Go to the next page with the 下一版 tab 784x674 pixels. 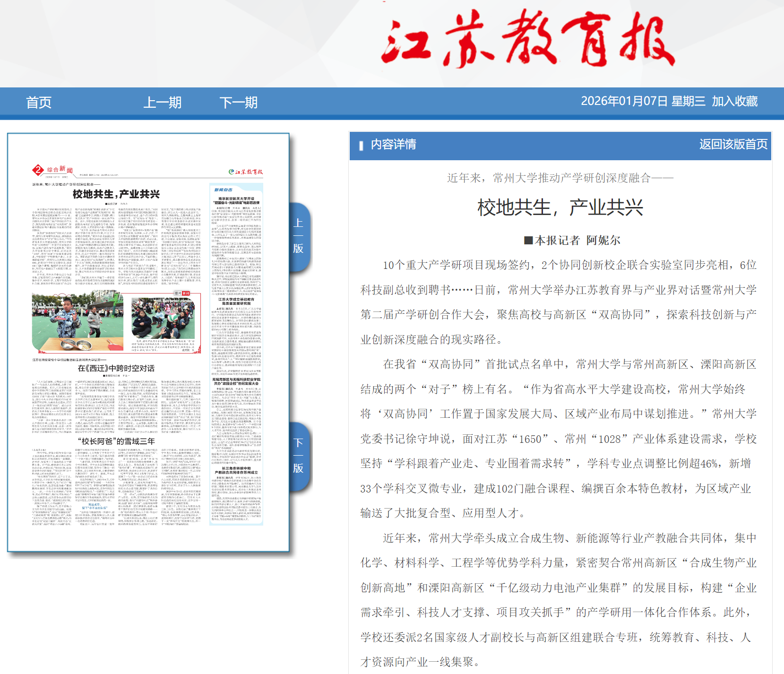298,456
